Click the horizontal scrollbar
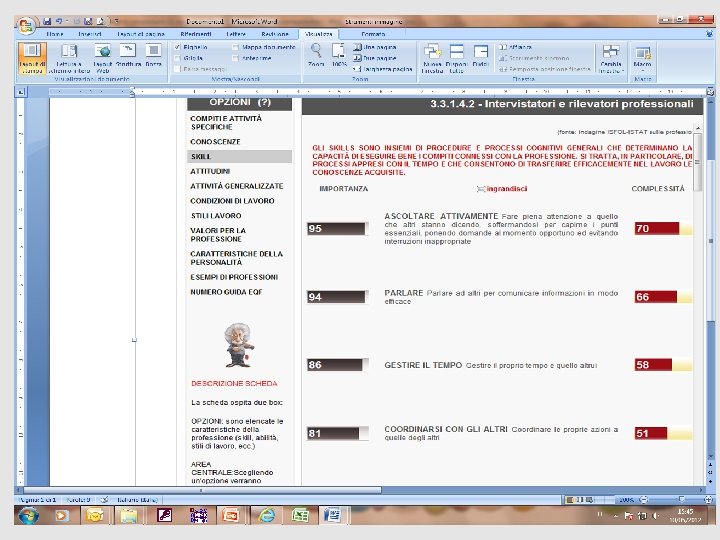Image resolution: width=720 pixels, height=540 pixels. point(202,490)
